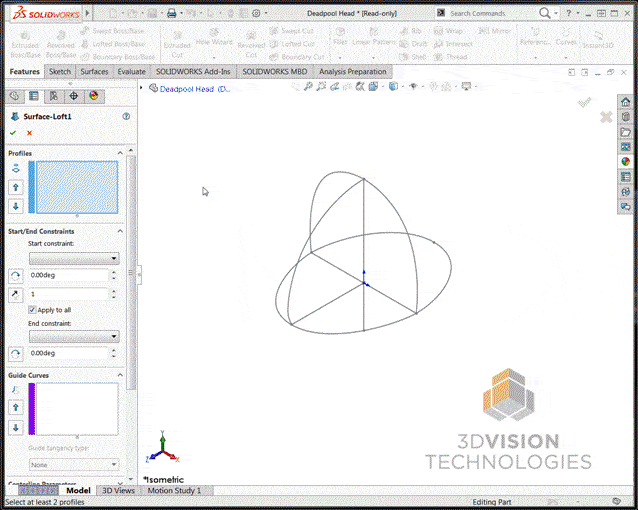Viewport: 638px width, 510px height.
Task: Open the 3D Views bottom tab
Action: pos(118,490)
